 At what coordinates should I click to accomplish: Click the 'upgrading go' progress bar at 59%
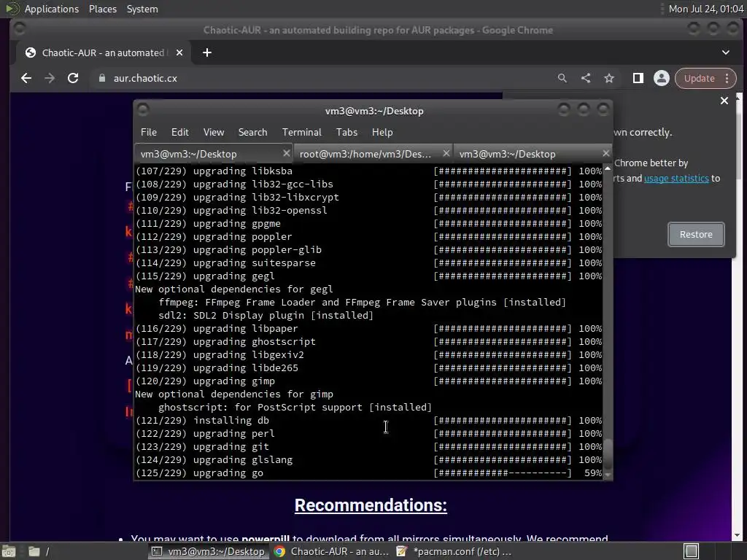[503, 472]
